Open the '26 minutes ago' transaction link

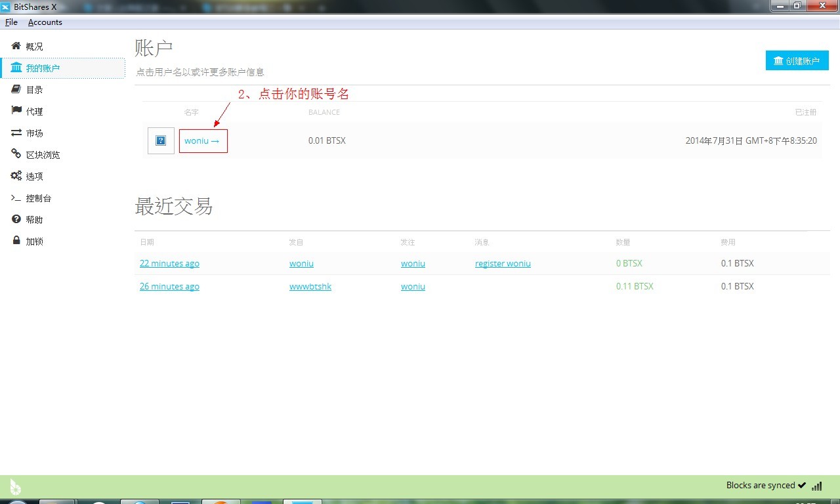(x=169, y=286)
